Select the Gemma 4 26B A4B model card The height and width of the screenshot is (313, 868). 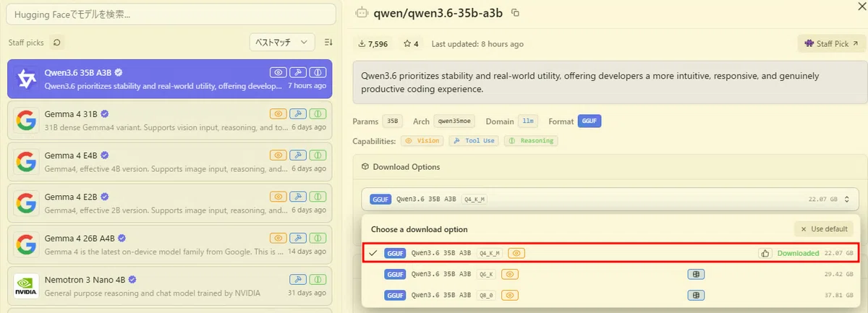(x=170, y=244)
